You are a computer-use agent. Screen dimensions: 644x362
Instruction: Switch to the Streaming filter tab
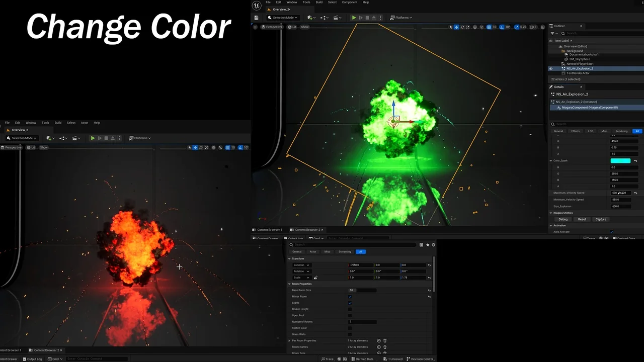click(x=345, y=251)
